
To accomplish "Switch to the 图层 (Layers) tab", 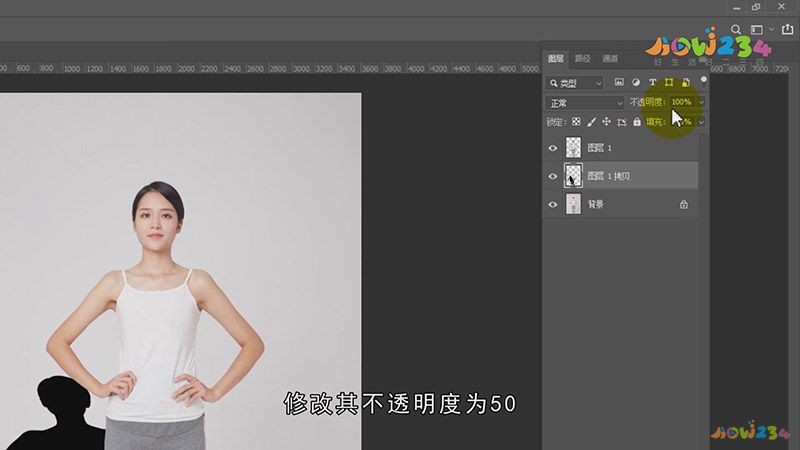I will [x=556, y=59].
